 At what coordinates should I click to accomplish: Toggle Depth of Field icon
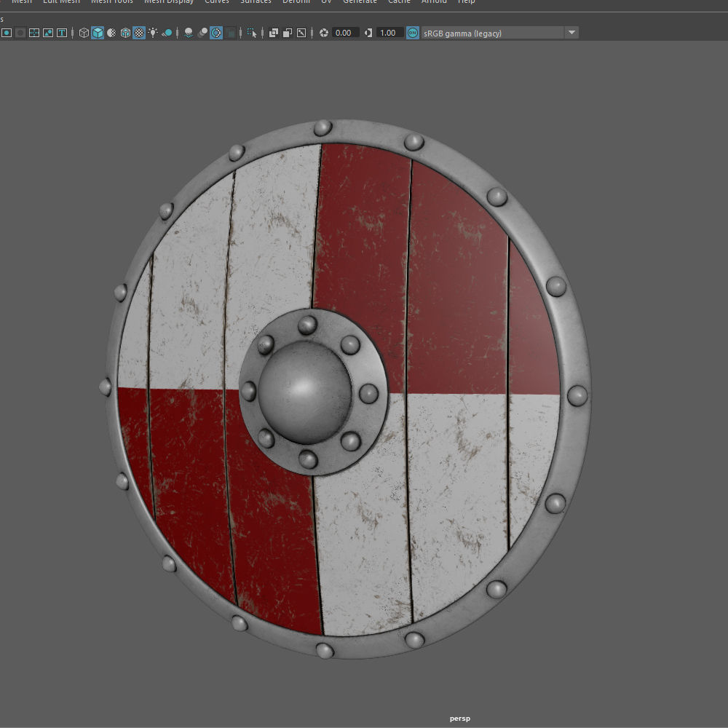[230, 33]
